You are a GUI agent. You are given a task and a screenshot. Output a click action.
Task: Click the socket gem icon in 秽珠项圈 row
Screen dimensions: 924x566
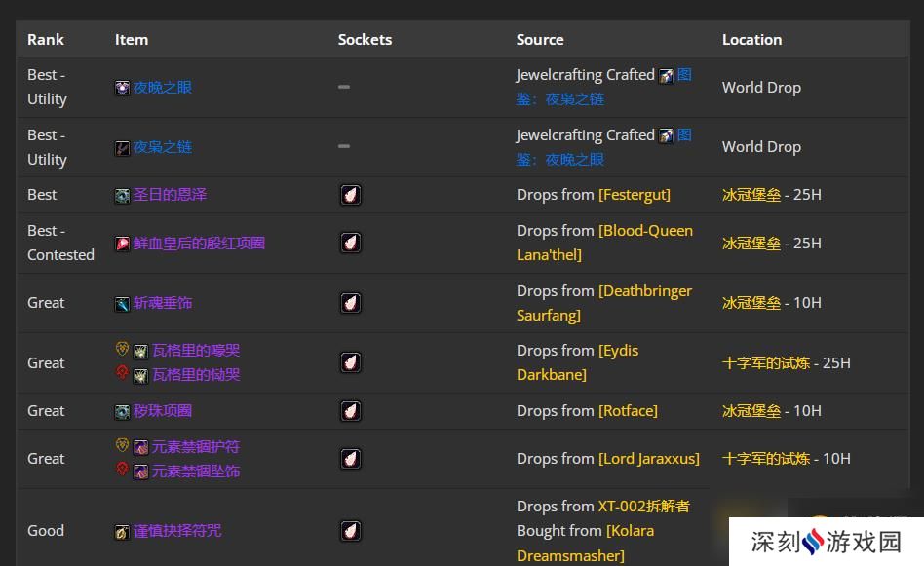(351, 410)
